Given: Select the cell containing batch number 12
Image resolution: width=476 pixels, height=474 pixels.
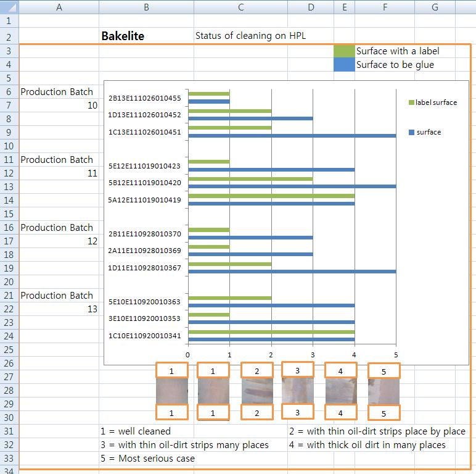Looking at the screenshot, I should pos(59,241).
